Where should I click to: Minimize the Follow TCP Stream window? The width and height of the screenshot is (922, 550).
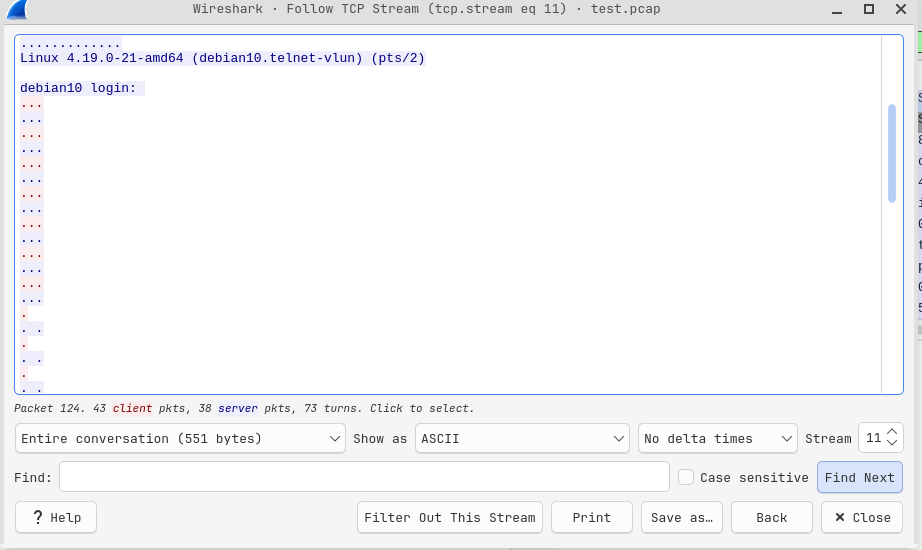click(837, 10)
